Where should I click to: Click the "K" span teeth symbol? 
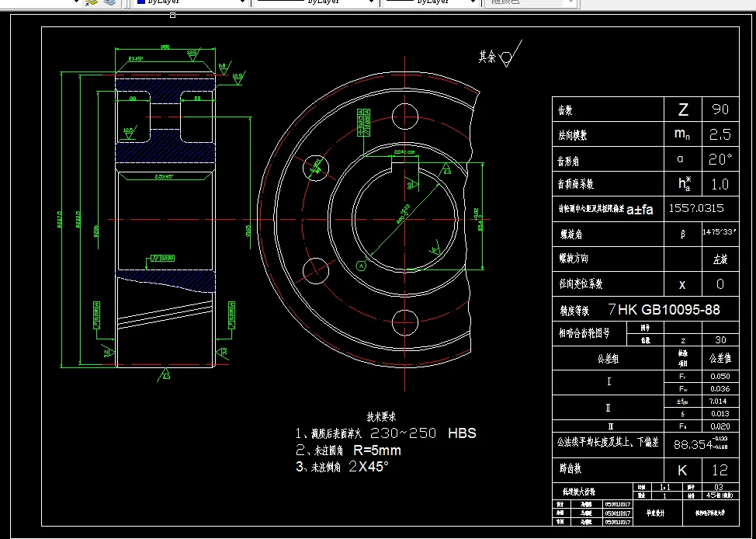point(683,471)
